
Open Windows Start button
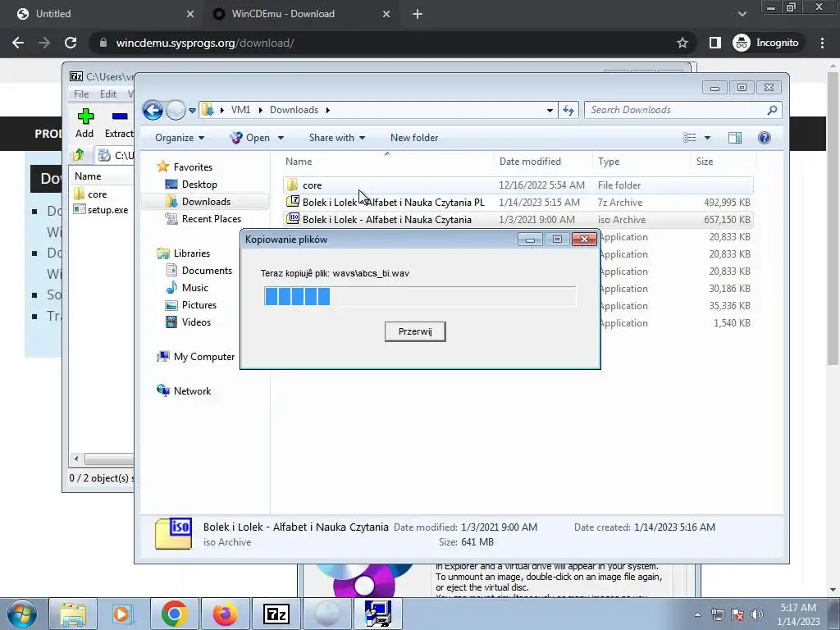pos(21,614)
